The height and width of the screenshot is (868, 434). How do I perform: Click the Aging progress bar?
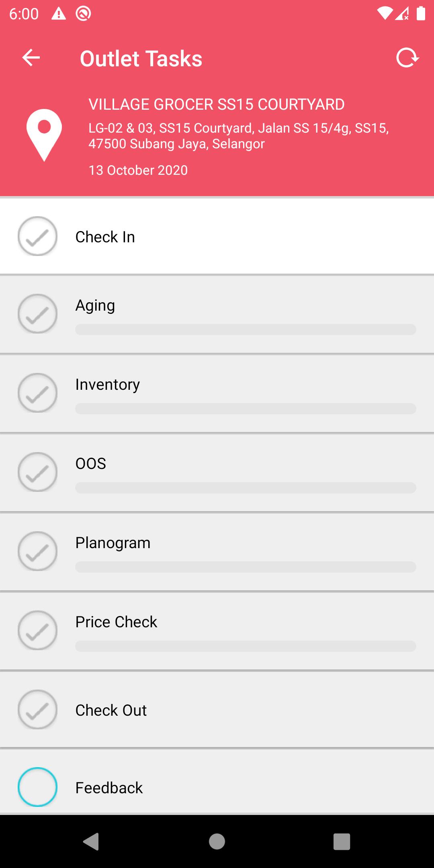pos(246,330)
